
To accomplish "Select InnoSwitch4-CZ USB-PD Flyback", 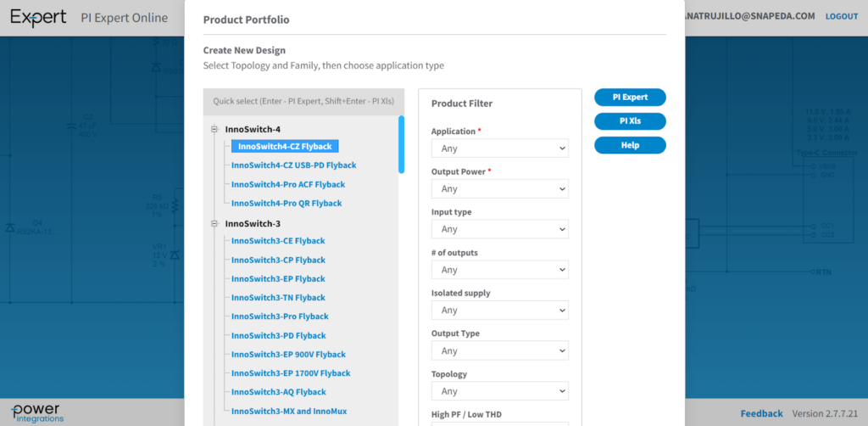I will click(294, 165).
